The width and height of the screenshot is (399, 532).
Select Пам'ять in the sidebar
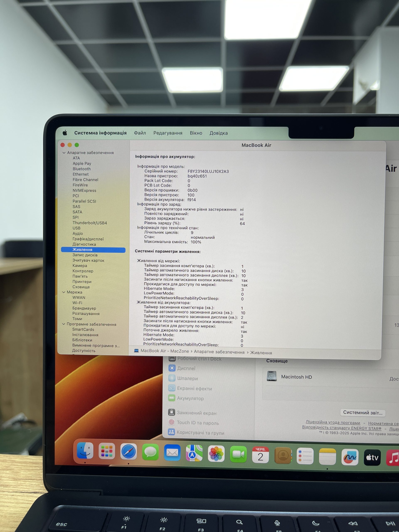tap(80, 276)
